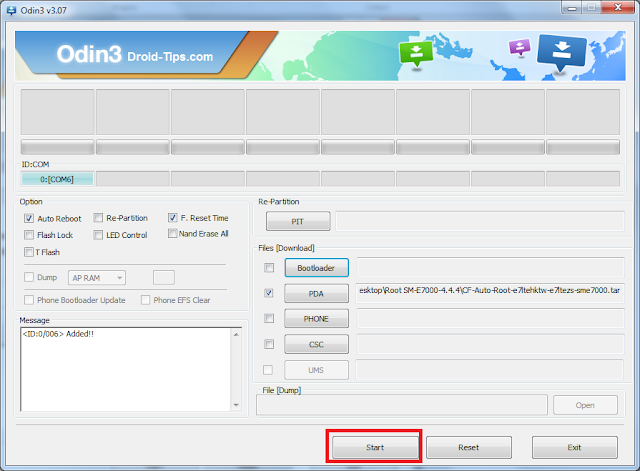
Task: Check Phone EFS Clear option
Action: pos(145,300)
